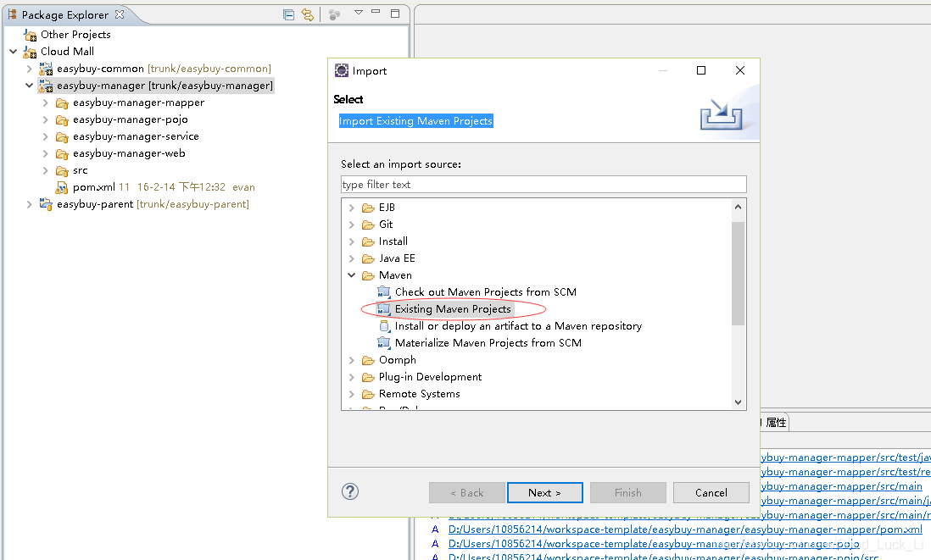Select easybuy-common project icon
This screenshot has width=931, height=560.
[x=46, y=69]
